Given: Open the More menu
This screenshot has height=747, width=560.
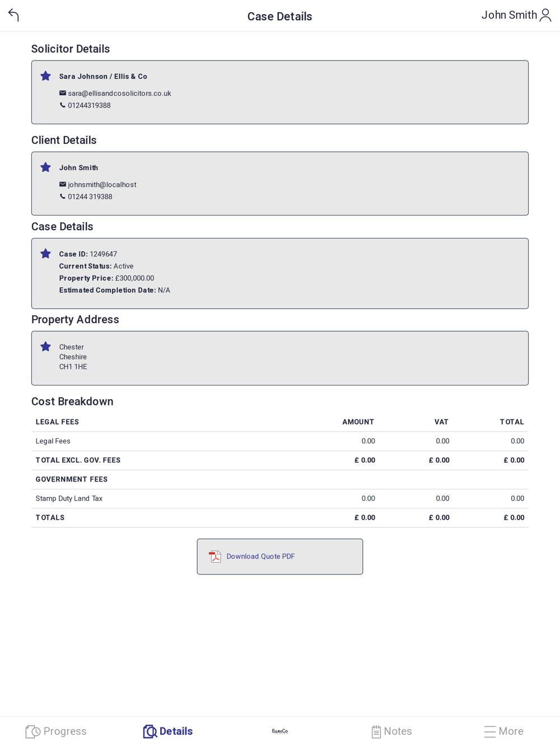Looking at the screenshot, I should 503,731.
